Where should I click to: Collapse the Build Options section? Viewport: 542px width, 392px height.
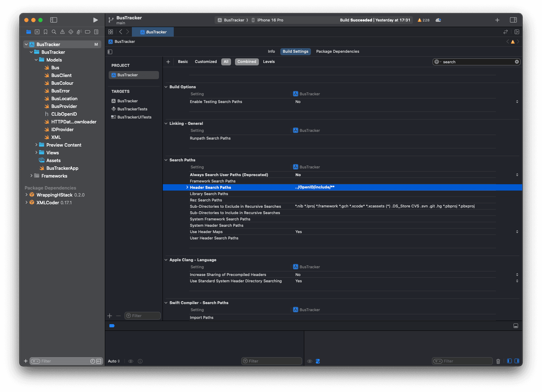coord(166,87)
